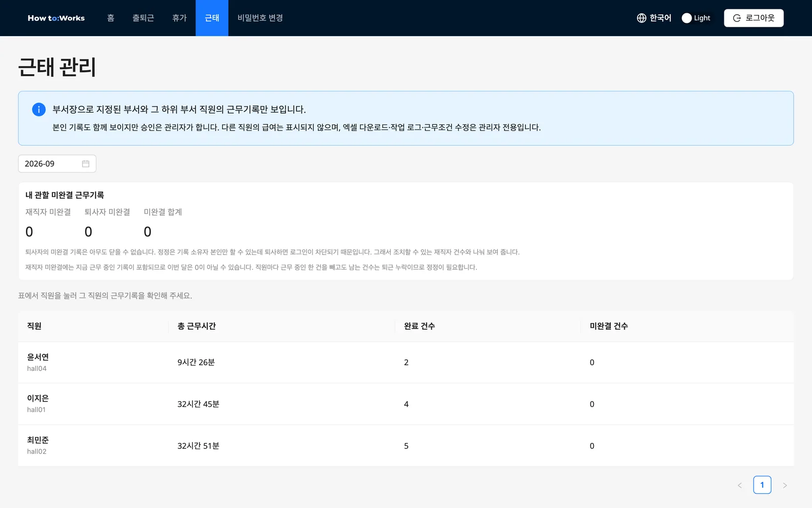Click the hall01 employee ID
This screenshot has width=812, height=508.
click(36, 409)
